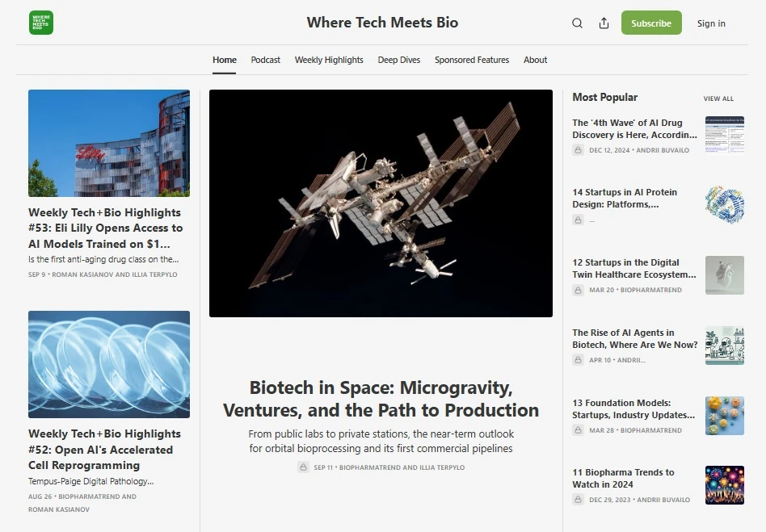Open VIEW ALL in Most Popular
Screen dimensions: 766x532
coord(718,98)
